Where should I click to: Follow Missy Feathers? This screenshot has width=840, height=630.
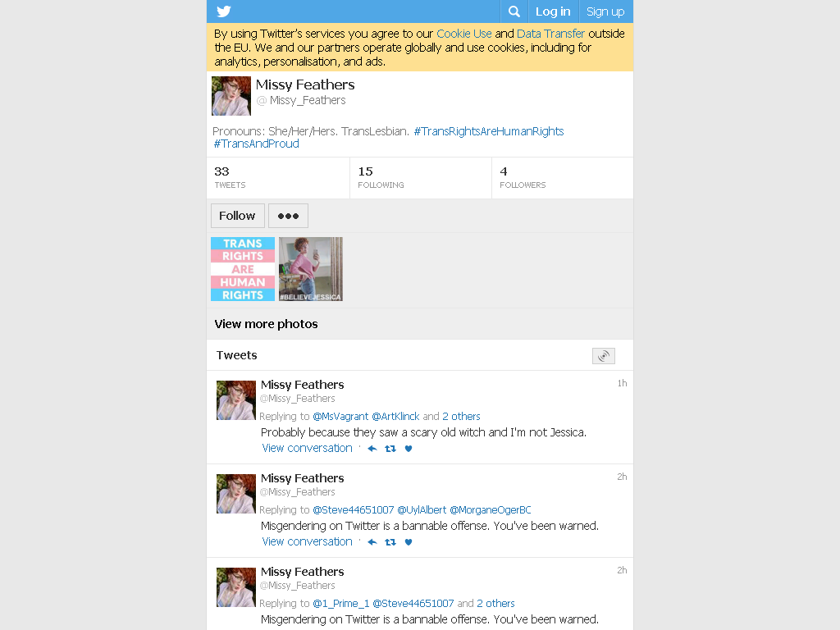pos(237,216)
